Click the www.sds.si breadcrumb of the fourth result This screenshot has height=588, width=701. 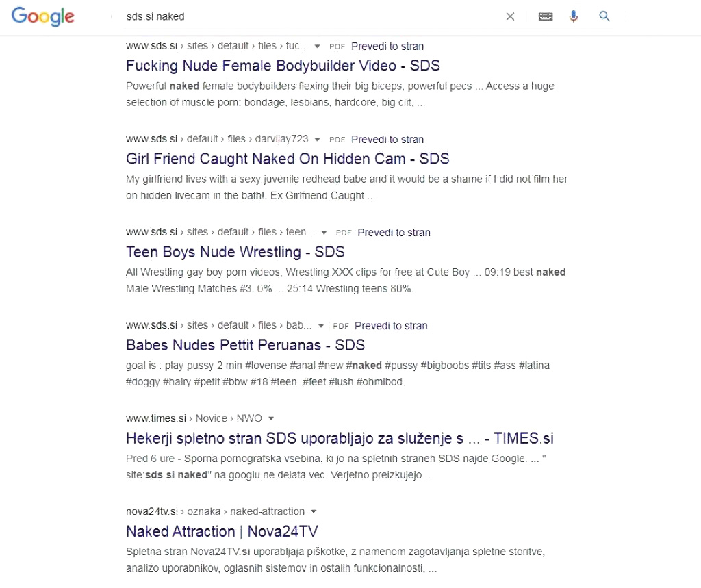click(151, 325)
